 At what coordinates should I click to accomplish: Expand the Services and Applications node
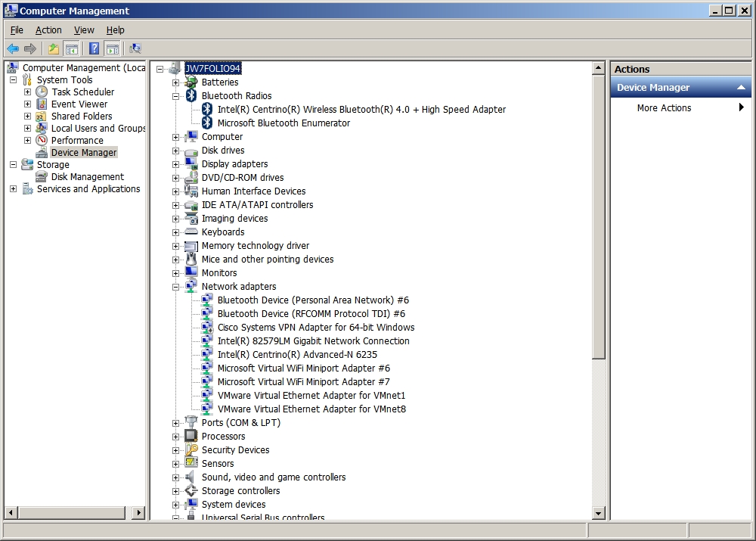pyautogui.click(x=13, y=188)
